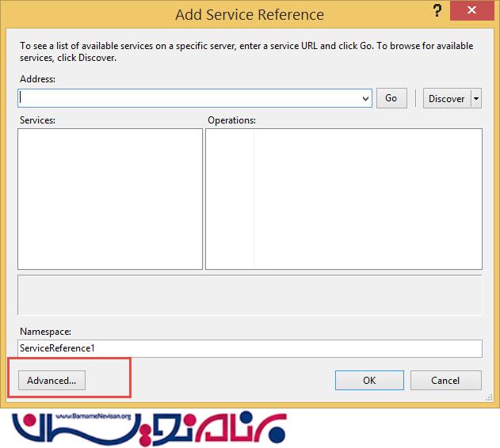Click the Operations list area
The width and height of the screenshot is (500, 448).
[x=344, y=199]
